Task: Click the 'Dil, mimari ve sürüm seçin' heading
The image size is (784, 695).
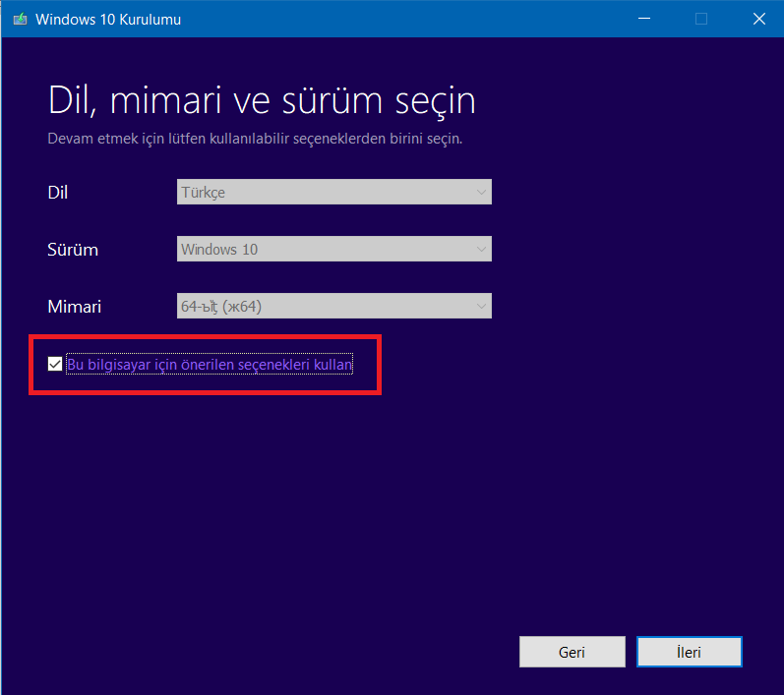Action: coord(262,101)
